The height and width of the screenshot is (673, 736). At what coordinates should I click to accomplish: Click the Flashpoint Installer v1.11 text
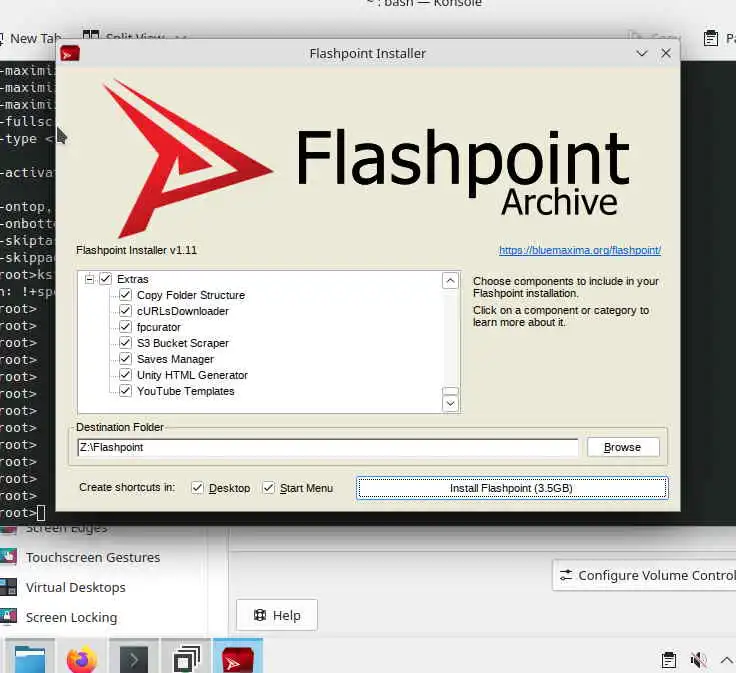pos(137,250)
